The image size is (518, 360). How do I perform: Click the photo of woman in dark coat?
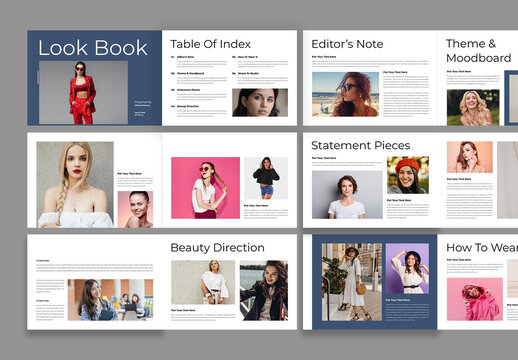[x=264, y=290]
